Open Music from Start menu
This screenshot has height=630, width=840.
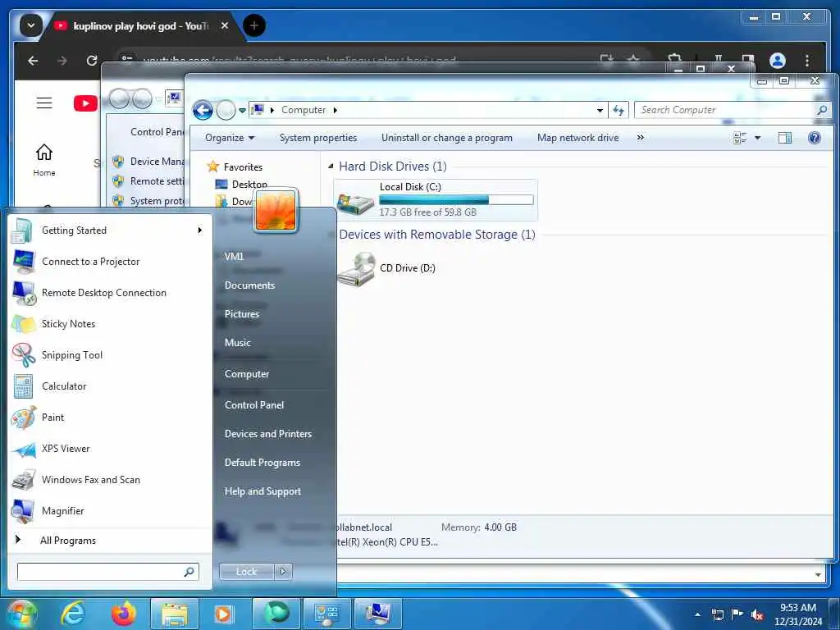tap(238, 343)
